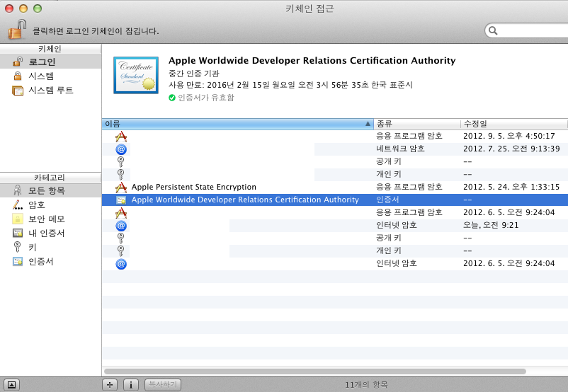Click the date 2012. 7. 25. 오전 9:13:39
This screenshot has height=392, width=568.
pyautogui.click(x=511, y=149)
